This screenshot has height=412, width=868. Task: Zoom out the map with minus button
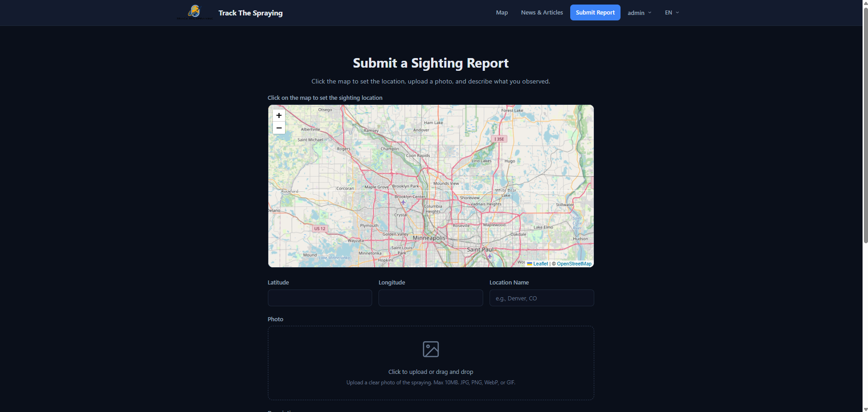coord(279,128)
